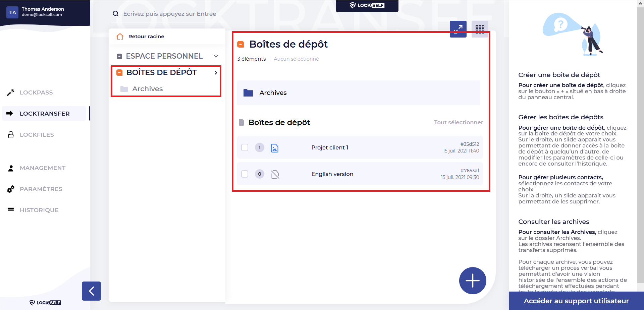
Task: Click the #35d512 identifier
Action: (x=470, y=144)
